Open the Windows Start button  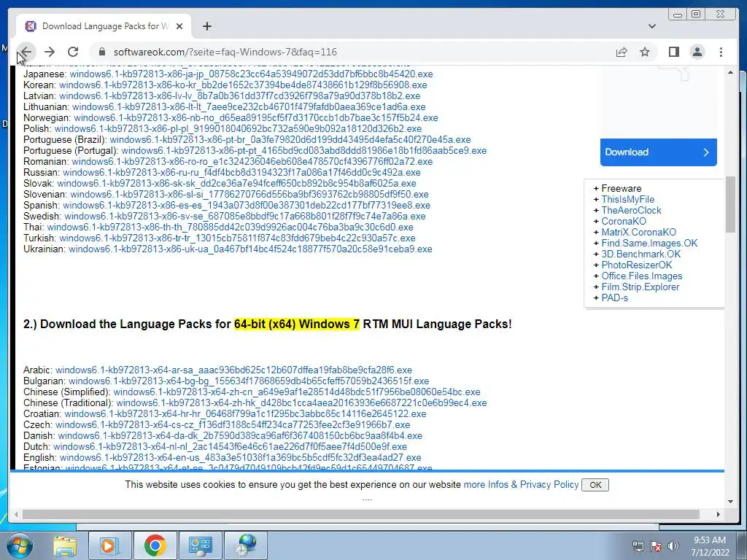click(20, 545)
